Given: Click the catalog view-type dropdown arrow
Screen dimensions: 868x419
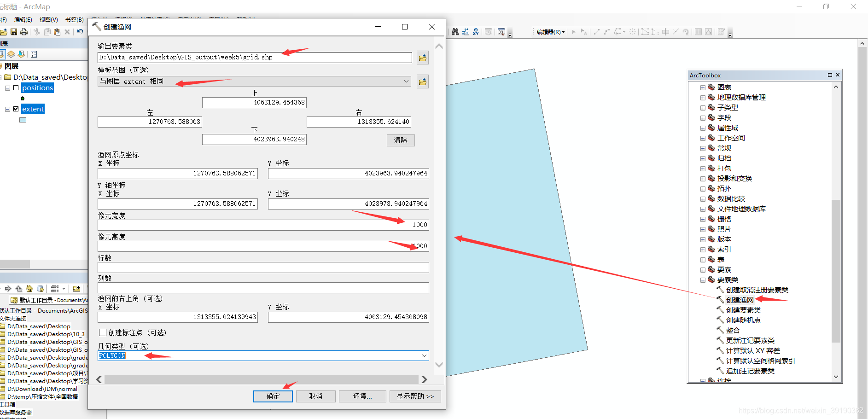Looking at the screenshot, I should coord(64,289).
